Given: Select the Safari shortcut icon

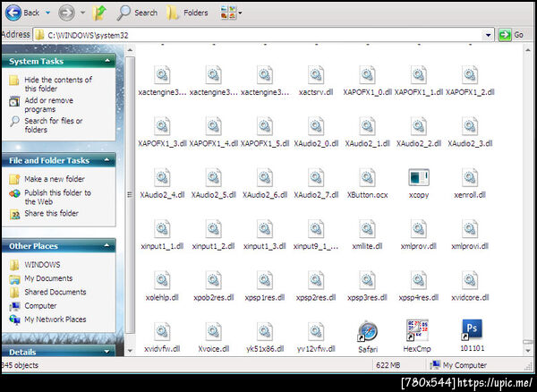Looking at the screenshot, I should pyautogui.click(x=368, y=331).
